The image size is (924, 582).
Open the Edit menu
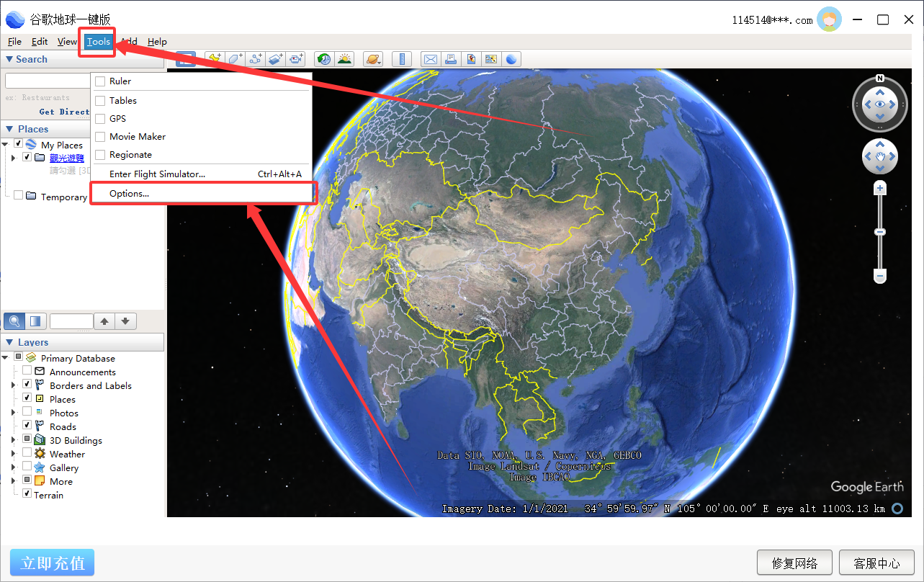point(40,42)
